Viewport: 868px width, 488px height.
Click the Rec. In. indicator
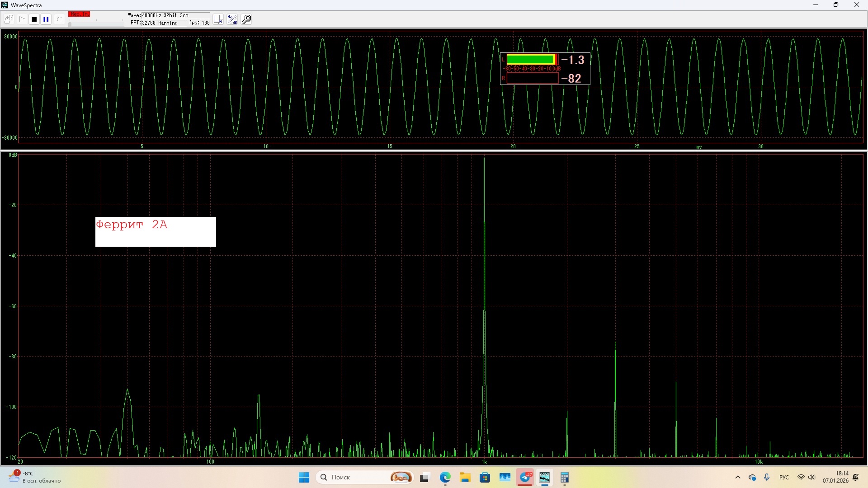pyautogui.click(x=79, y=14)
